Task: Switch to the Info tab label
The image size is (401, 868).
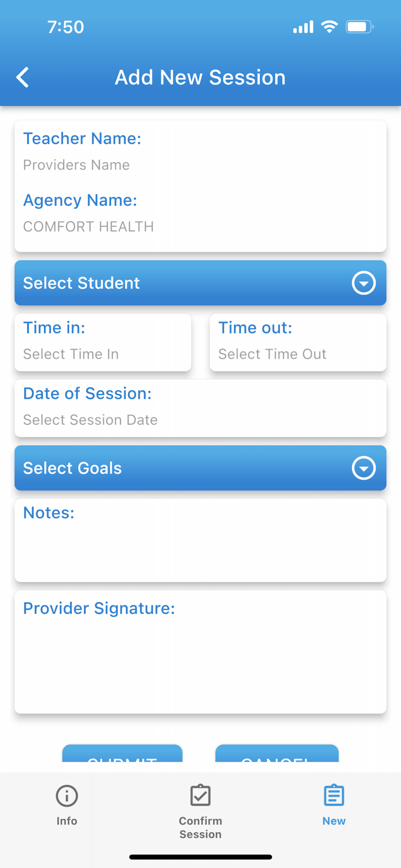Action: point(67,821)
